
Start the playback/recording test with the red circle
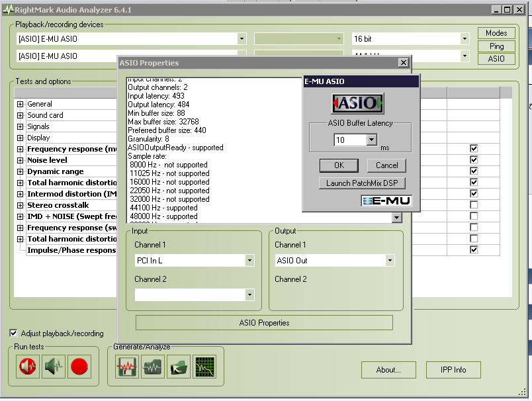pyautogui.click(x=79, y=367)
